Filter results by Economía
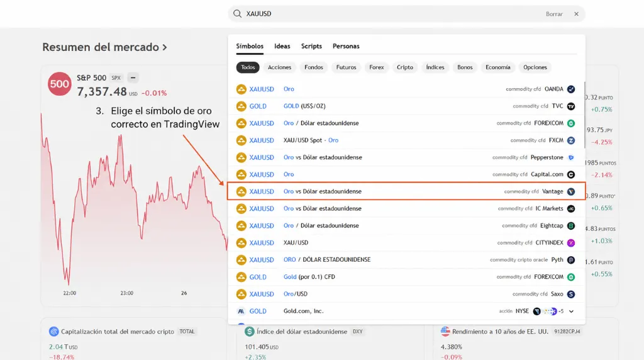Viewport: 644px width, 360px height. (498, 67)
